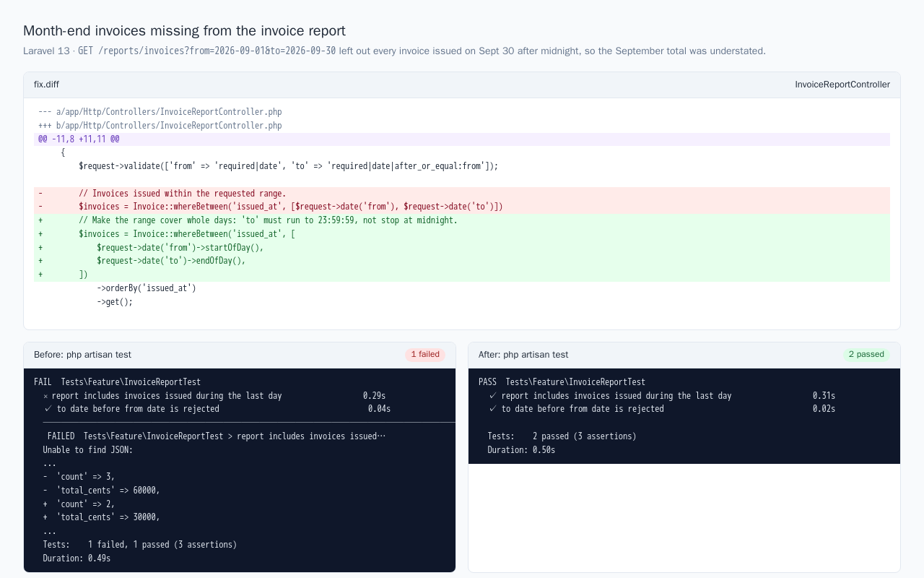
Task: Click 'Tests: 2 passed (3 assertions)' summary
Action: [x=562, y=436]
